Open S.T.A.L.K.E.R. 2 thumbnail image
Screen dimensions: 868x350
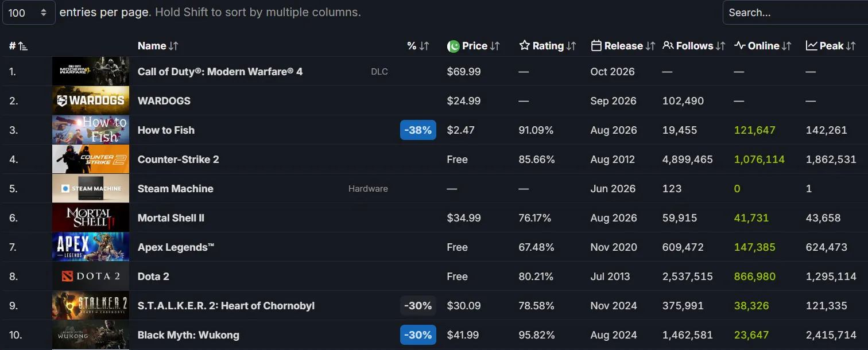(x=91, y=305)
